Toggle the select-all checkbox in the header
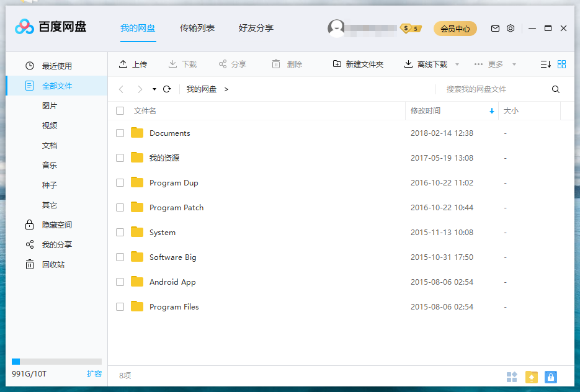 pyautogui.click(x=120, y=111)
